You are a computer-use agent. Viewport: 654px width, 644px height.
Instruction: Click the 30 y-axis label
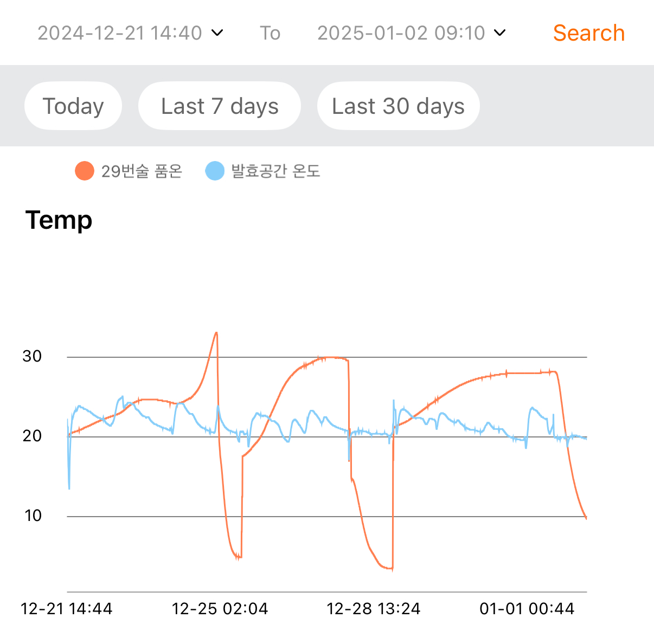[x=32, y=356]
